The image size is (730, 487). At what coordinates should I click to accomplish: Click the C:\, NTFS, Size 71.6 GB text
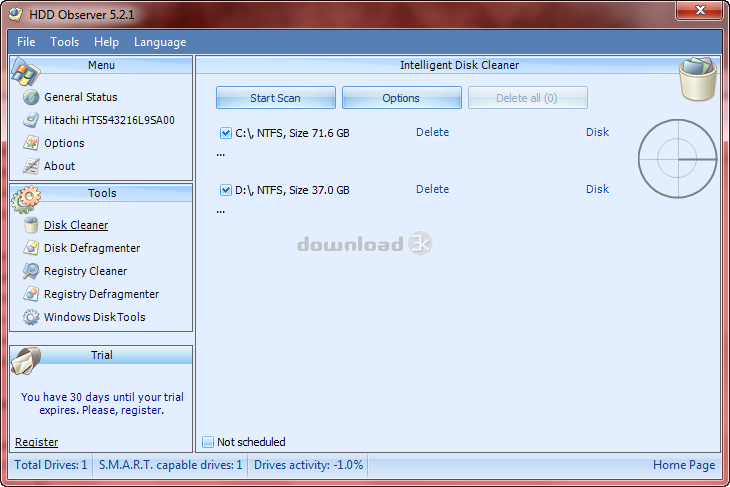click(x=292, y=133)
